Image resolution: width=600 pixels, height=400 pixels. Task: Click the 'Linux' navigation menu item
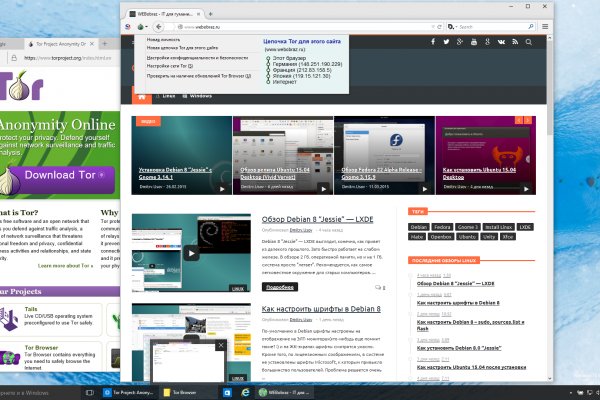[x=168, y=96]
